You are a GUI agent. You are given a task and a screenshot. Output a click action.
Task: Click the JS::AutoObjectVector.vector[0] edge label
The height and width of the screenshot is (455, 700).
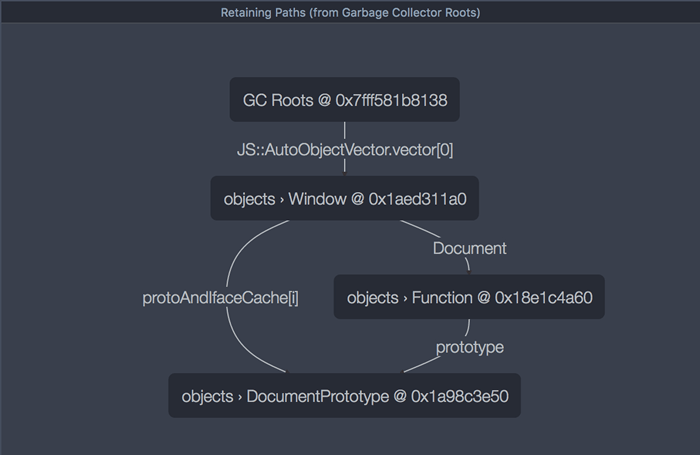point(345,149)
